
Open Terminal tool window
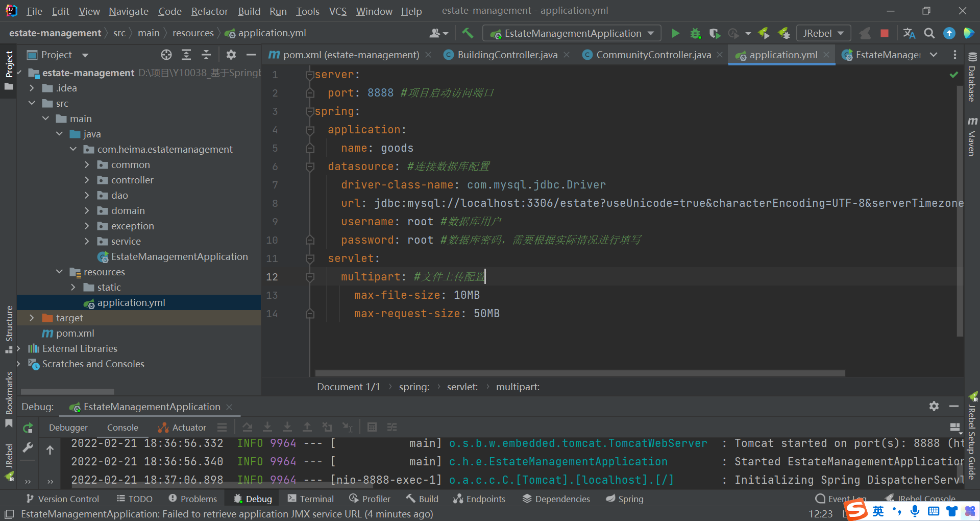tap(310, 499)
